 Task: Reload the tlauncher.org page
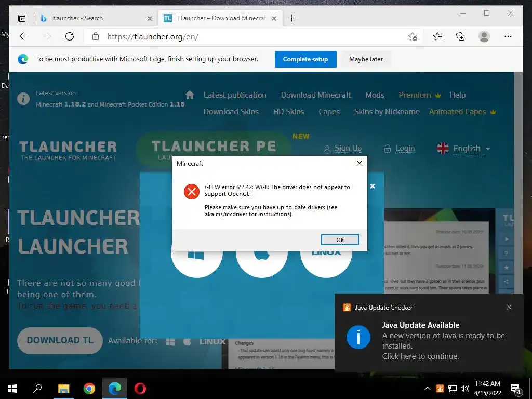click(x=70, y=36)
